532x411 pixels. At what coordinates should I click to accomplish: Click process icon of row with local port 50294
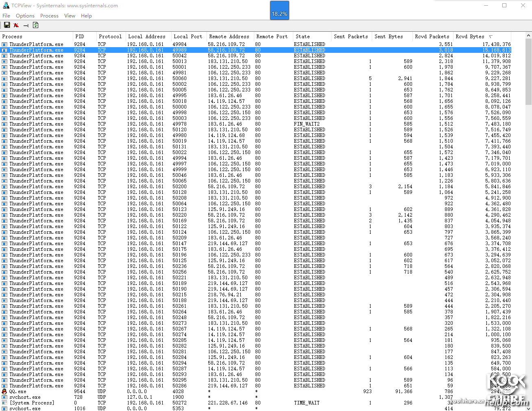[x=4, y=363]
